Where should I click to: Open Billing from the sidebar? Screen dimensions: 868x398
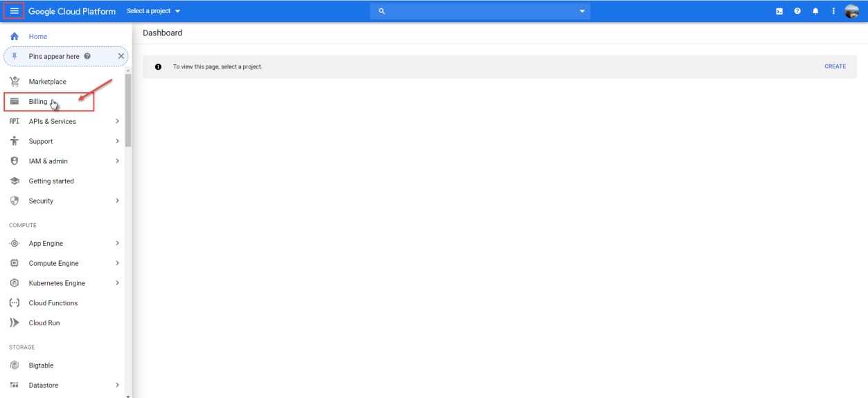[x=38, y=102]
